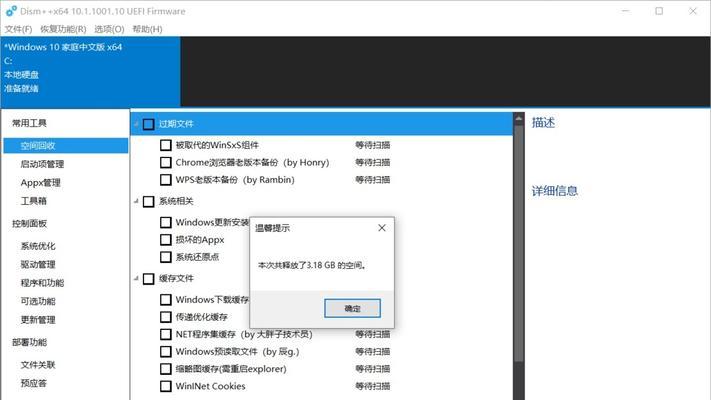The height and width of the screenshot is (400, 711).
Task: Check 被取代的WinSxS组件 checkbox
Action: [166, 145]
